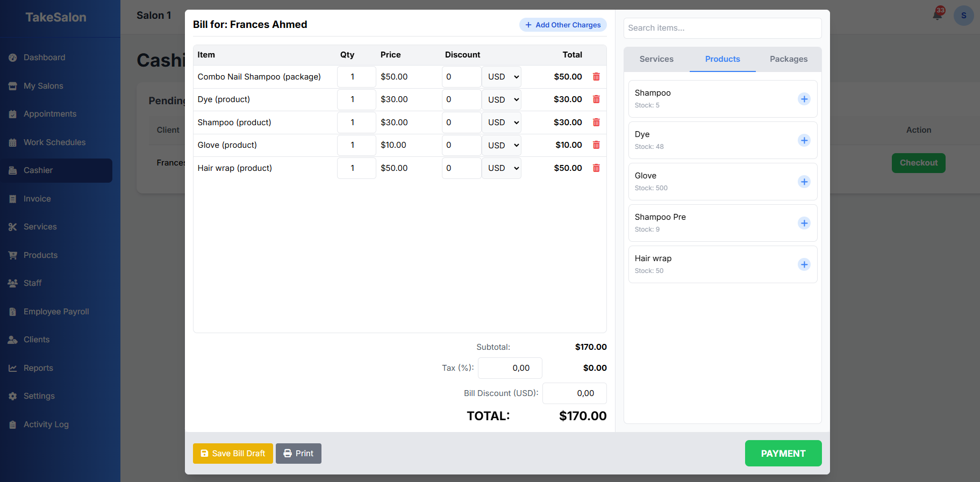Click the 'Salon 1' header title
980x482 pixels.
tap(154, 16)
